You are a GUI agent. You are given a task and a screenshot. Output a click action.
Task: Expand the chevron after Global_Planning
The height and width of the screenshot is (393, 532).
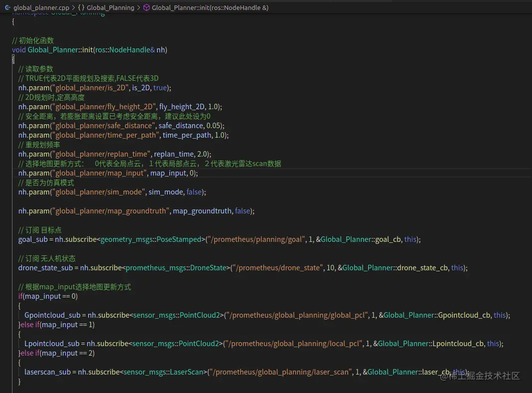[138, 7]
